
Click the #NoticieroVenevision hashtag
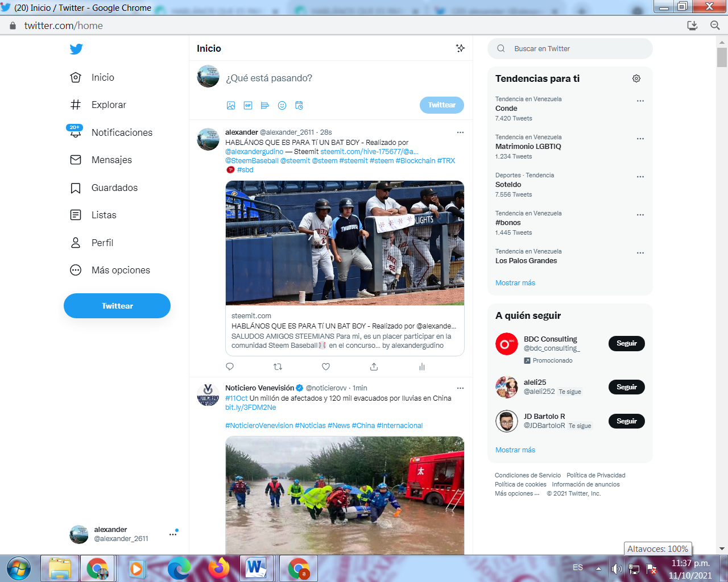click(x=259, y=426)
